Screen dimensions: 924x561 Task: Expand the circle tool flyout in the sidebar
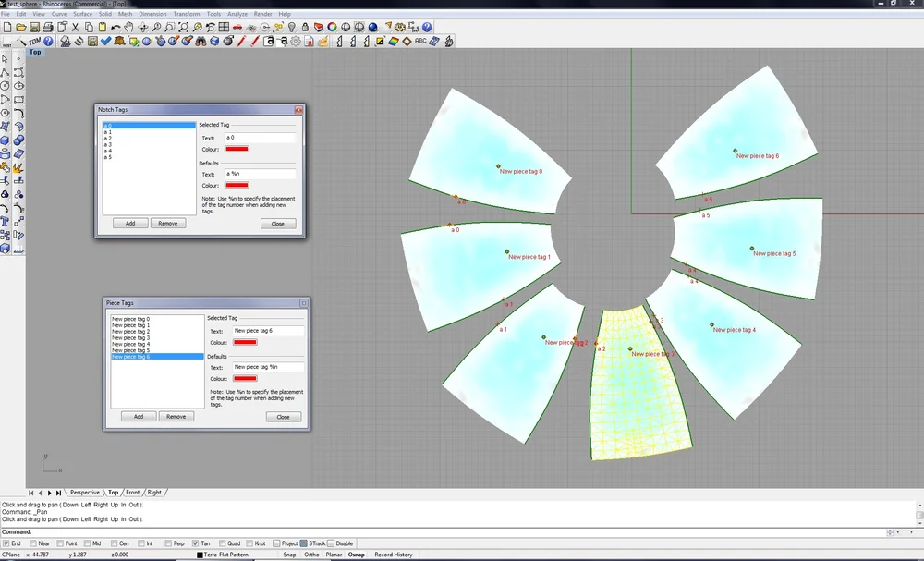pos(10,90)
